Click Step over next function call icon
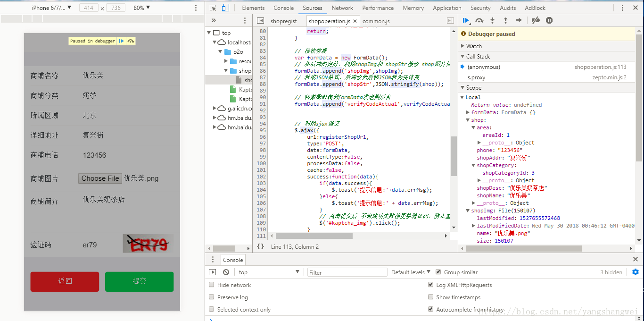 [479, 20]
